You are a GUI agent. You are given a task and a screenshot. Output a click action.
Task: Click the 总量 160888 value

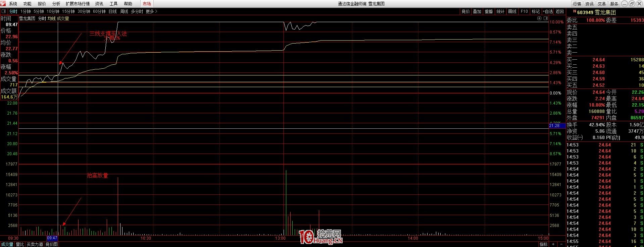click(597, 111)
